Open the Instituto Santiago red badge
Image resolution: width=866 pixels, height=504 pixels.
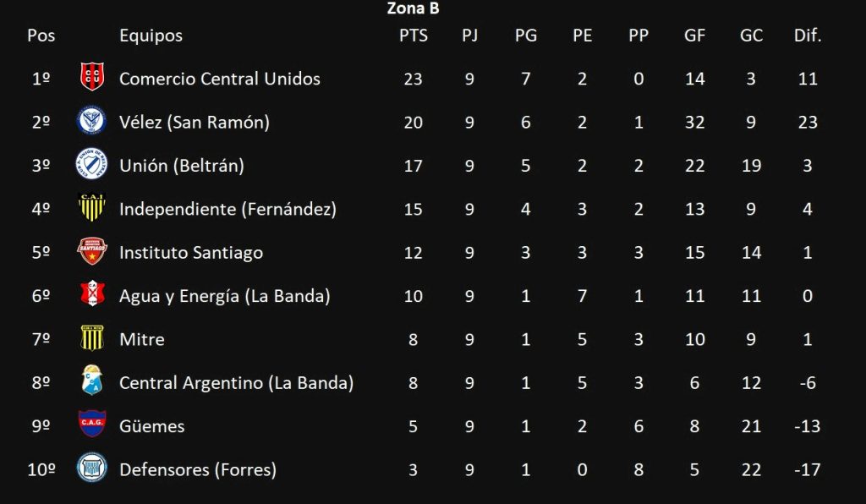[x=91, y=250]
